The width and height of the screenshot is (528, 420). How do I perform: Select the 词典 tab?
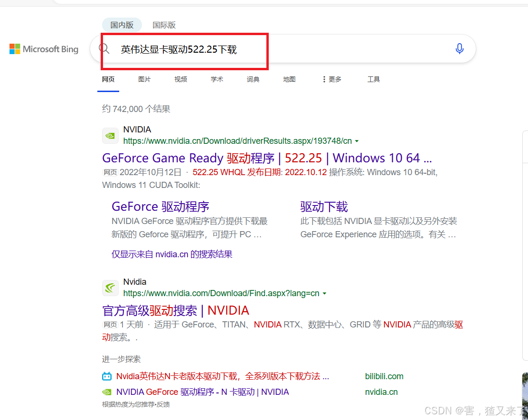pyautogui.click(x=253, y=79)
